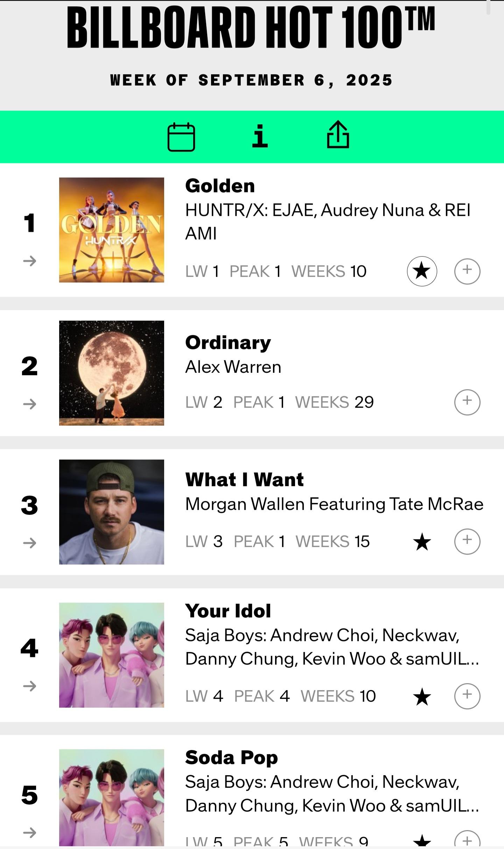Viewport: 504px width, 849px height.
Task: Open the chart date calendar picker
Action: pos(181,137)
